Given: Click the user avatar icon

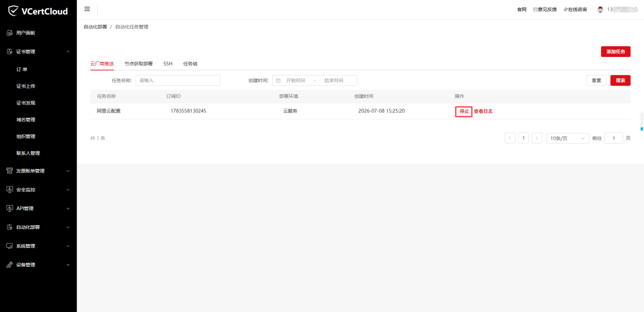Looking at the screenshot, I should 600,10.
